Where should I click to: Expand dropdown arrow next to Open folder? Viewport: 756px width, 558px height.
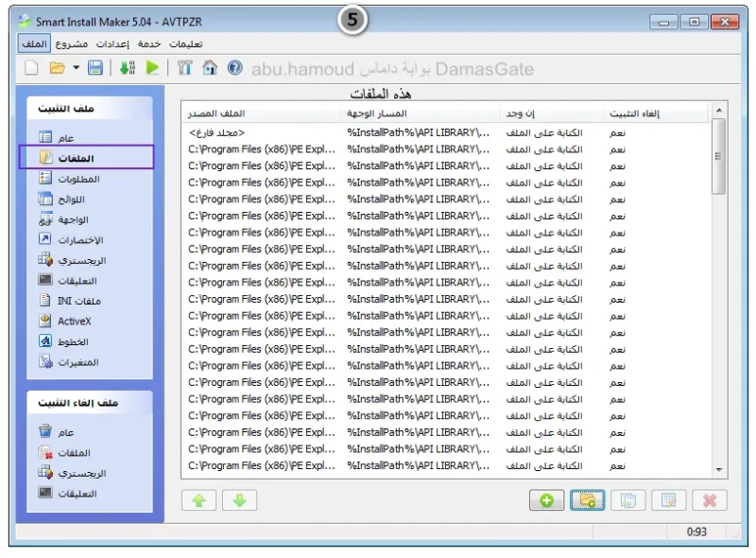(77, 68)
